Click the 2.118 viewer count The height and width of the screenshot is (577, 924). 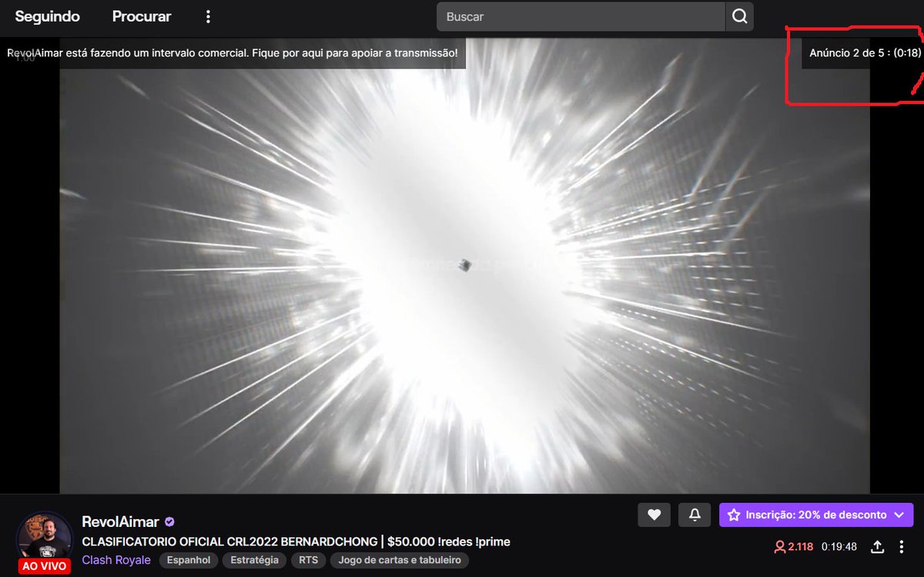[794, 547]
